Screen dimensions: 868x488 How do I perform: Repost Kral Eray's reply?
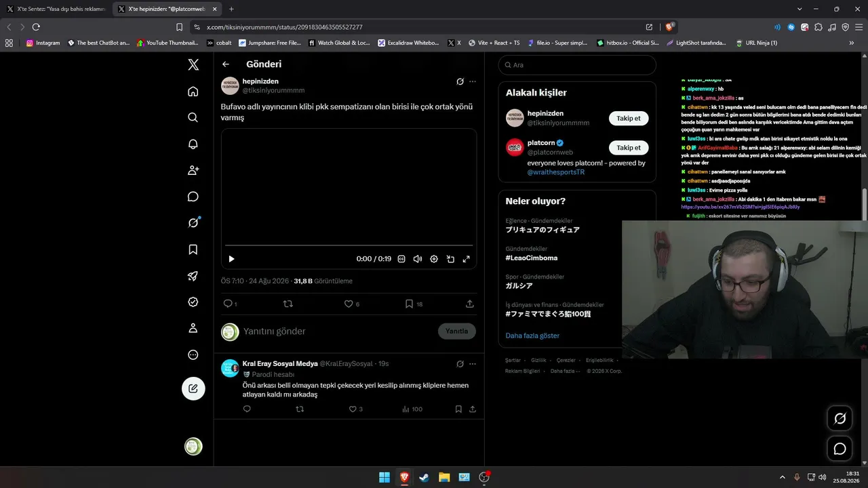pos(300,409)
